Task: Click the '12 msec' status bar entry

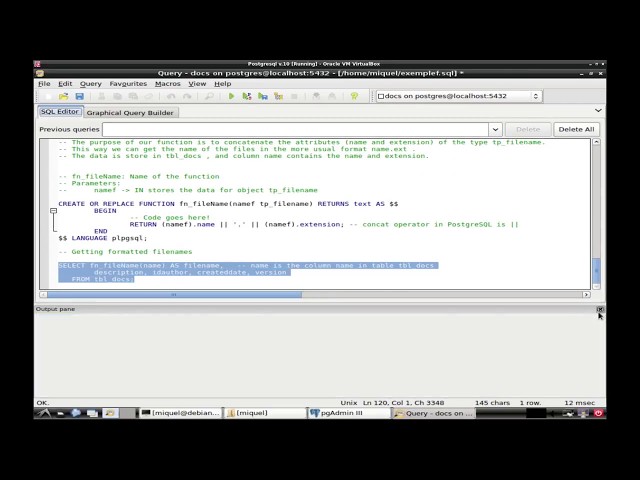Action: coord(580,403)
